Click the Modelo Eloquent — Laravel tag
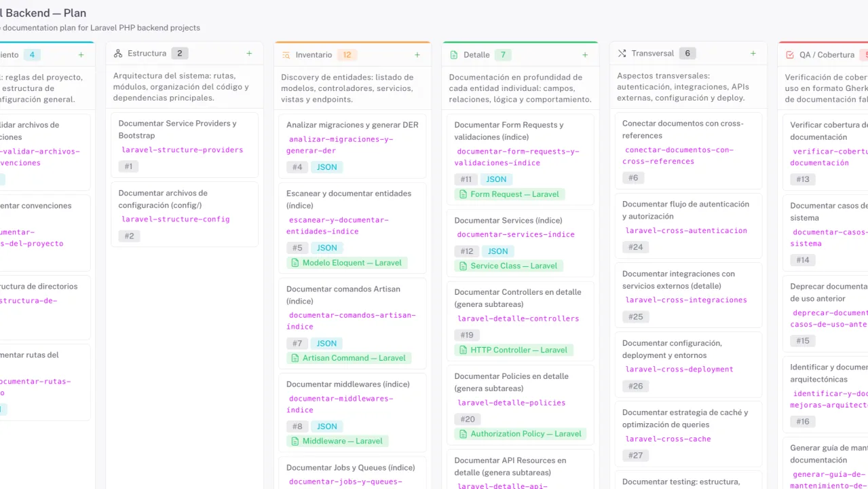This screenshot has width=868, height=489. [347, 263]
